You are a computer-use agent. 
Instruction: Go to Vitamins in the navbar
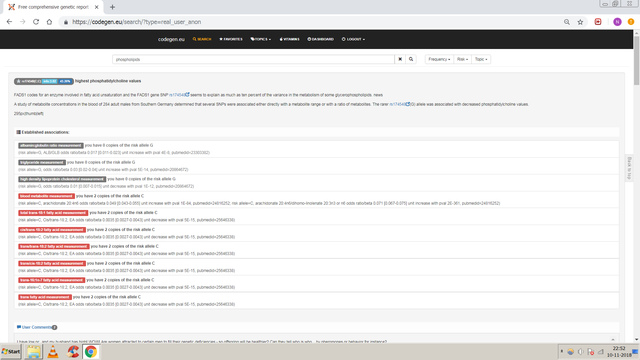click(289, 39)
